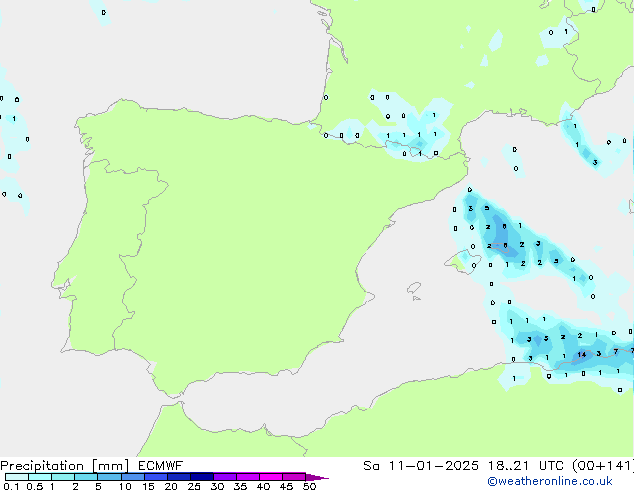This screenshot has width=634, height=490.
Task: Click the 20 label under the legend
Action: pos(170,486)
